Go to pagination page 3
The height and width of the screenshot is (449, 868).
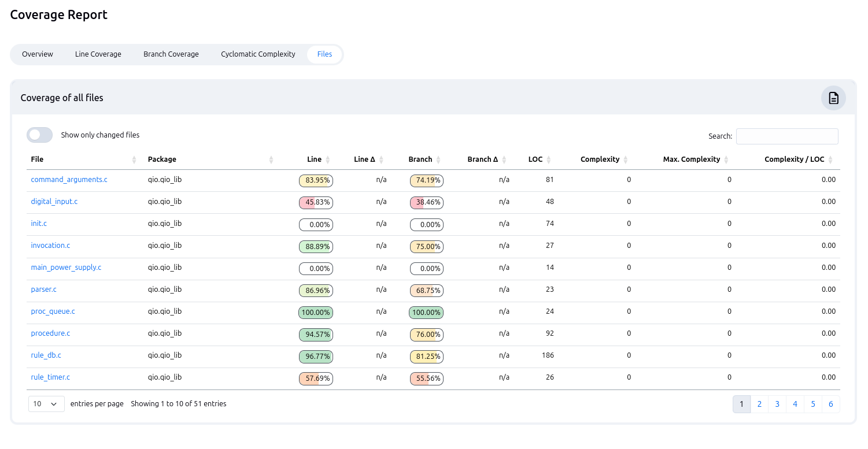click(777, 404)
